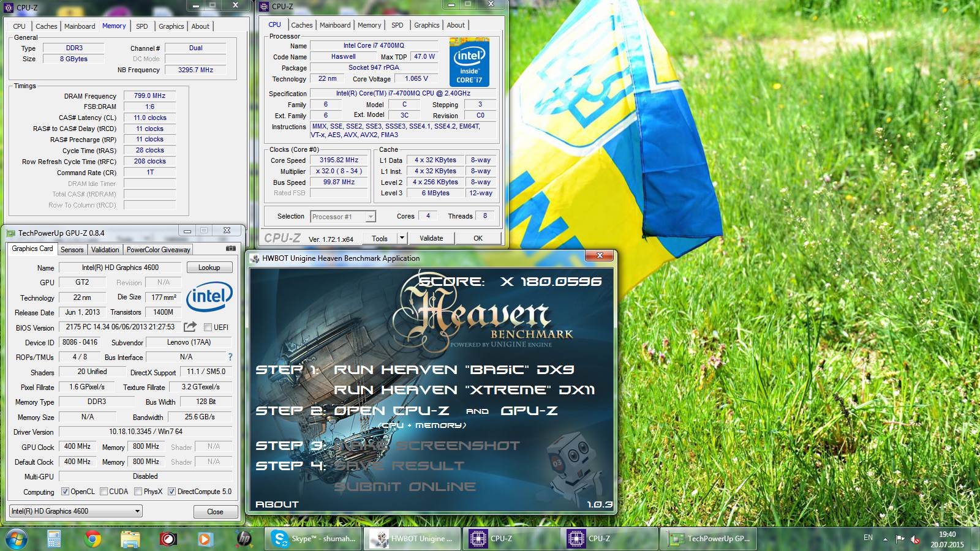Viewport: 980px width, 551px height.
Task: Run Heaven "Basic" DX9 benchmark
Action: 454,370
